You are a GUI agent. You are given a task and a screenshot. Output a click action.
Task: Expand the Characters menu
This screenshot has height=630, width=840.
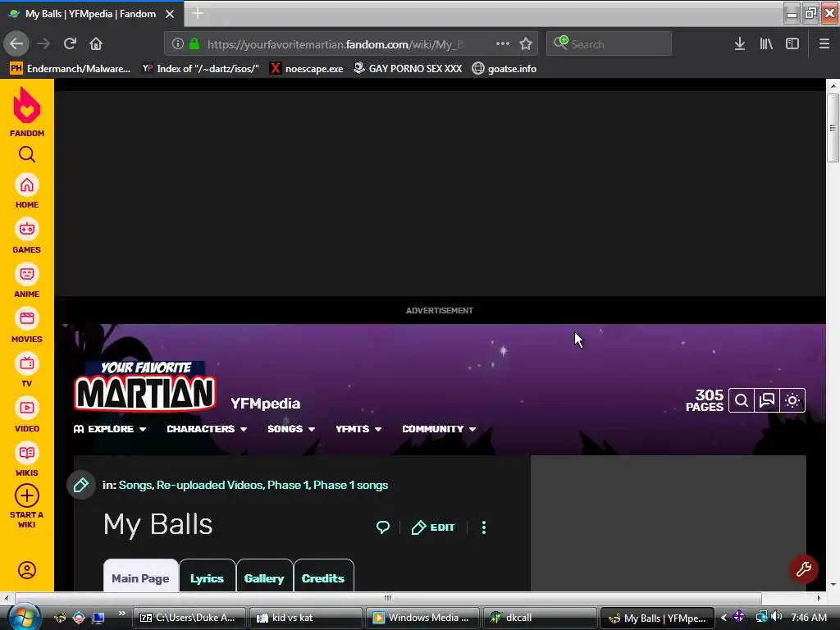[207, 429]
